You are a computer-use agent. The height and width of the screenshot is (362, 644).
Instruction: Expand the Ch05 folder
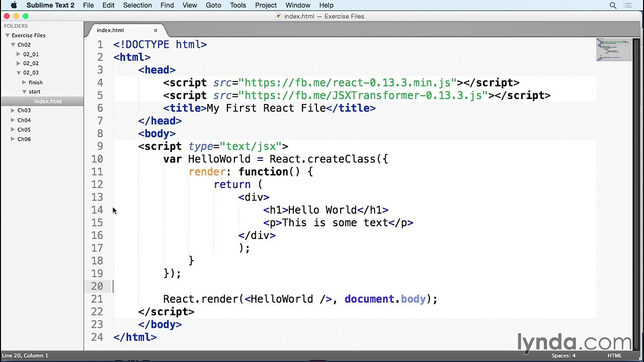pyautogui.click(x=13, y=129)
